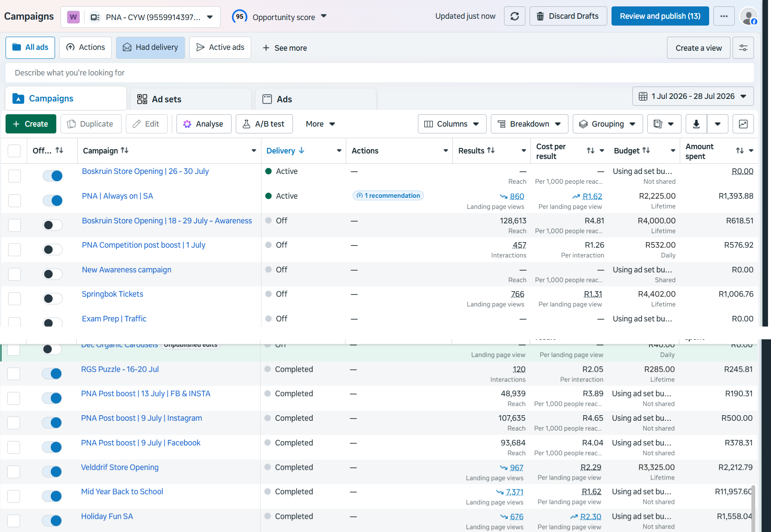This screenshot has height=532, width=771.
Task: Expand the Opportunity score dropdown
Action: (324, 16)
